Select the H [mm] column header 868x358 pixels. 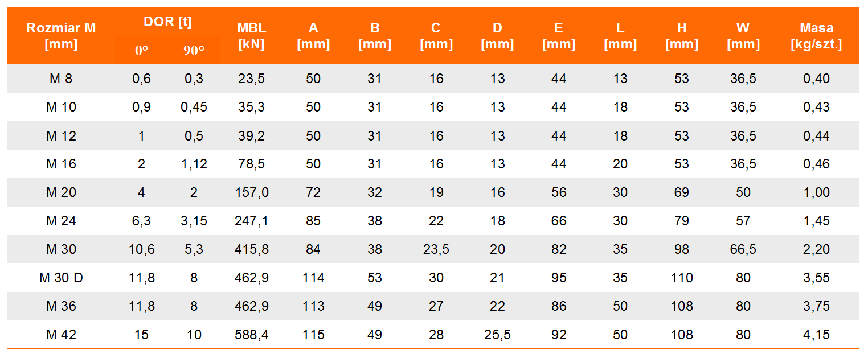click(682, 35)
